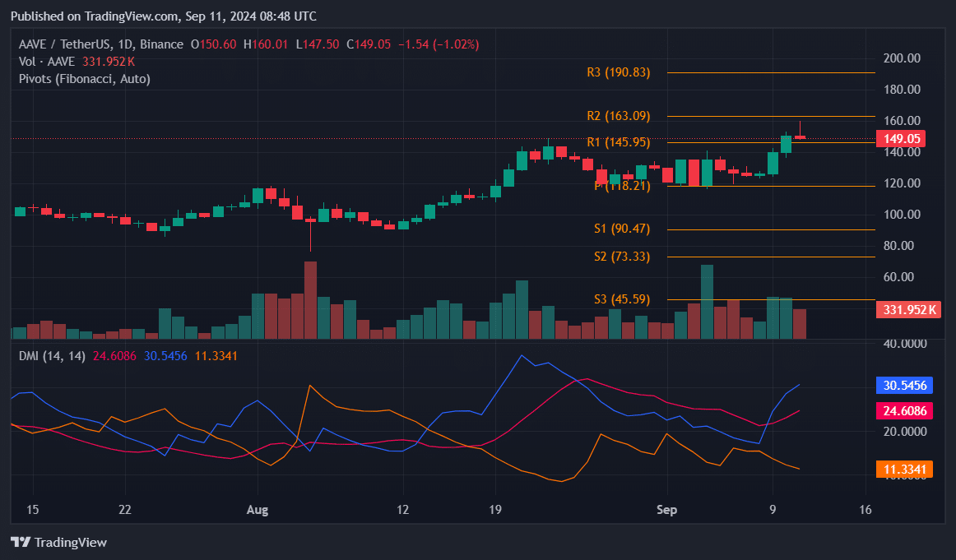Click the Aug label on time axis
Screen dimensions: 956x560
click(x=258, y=509)
